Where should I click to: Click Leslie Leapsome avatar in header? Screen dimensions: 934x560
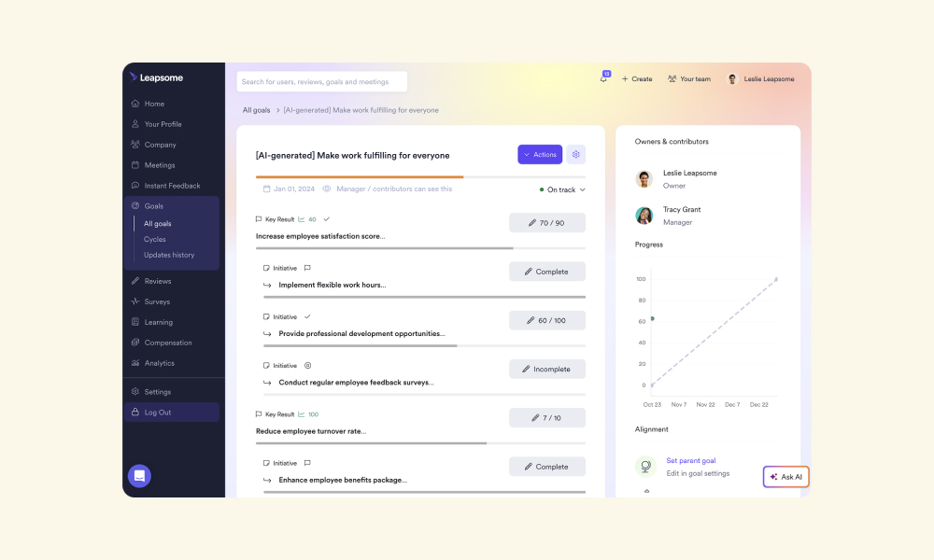(x=732, y=78)
